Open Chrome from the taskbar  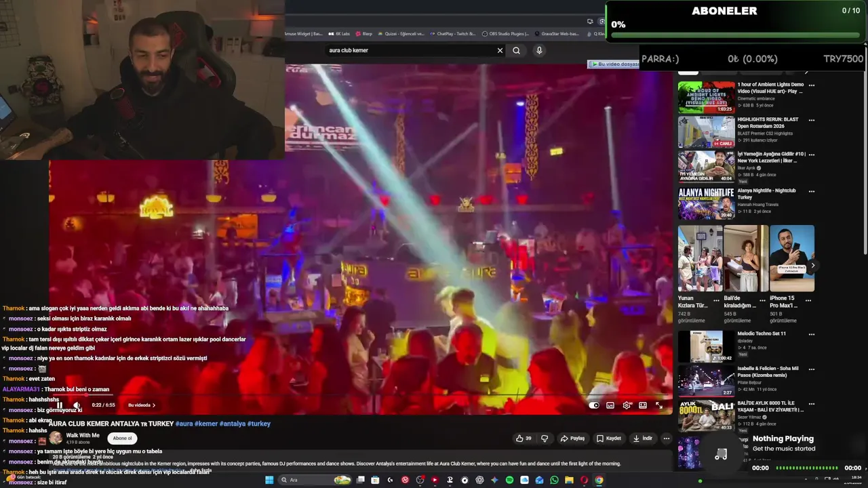599,480
